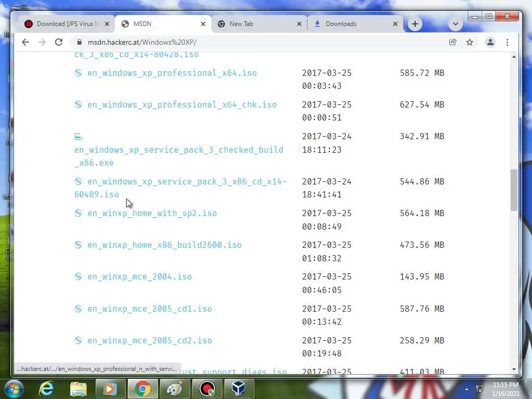This screenshot has height=399, width=532.
Task: Click disc icon beside en_windows_xp_professional_x64.iso
Action: coord(78,73)
